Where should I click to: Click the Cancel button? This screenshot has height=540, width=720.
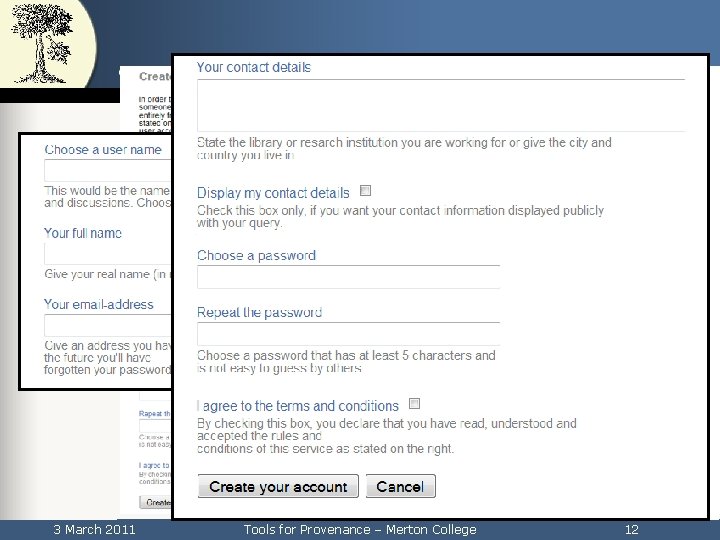tap(400, 486)
